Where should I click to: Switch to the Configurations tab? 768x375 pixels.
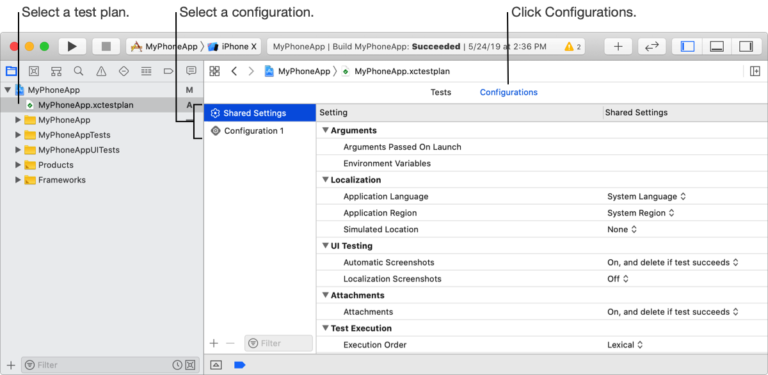tap(508, 92)
